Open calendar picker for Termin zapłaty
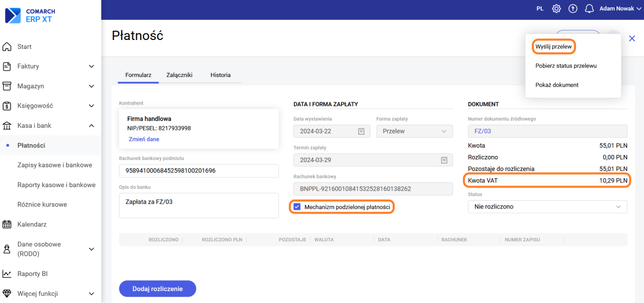The height and width of the screenshot is (303, 644). click(444, 160)
